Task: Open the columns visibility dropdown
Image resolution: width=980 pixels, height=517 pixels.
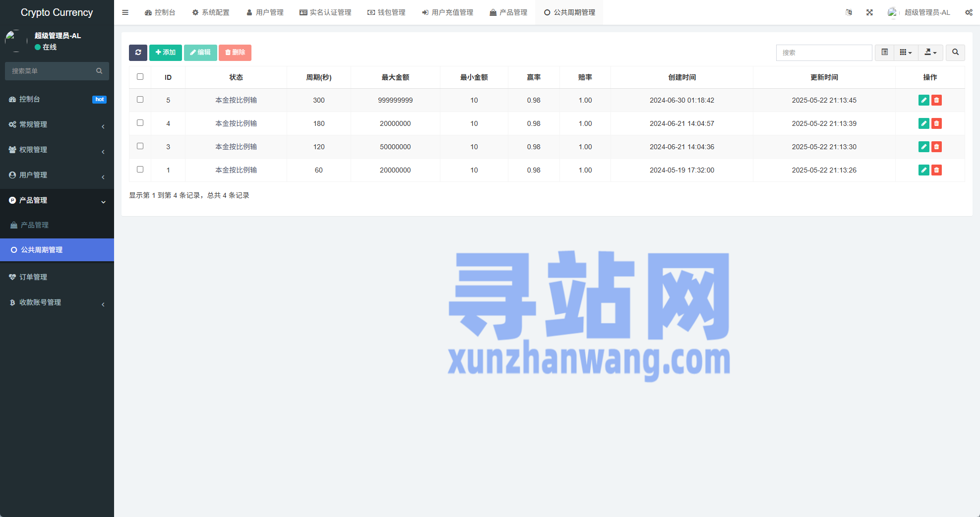Action: 906,53
